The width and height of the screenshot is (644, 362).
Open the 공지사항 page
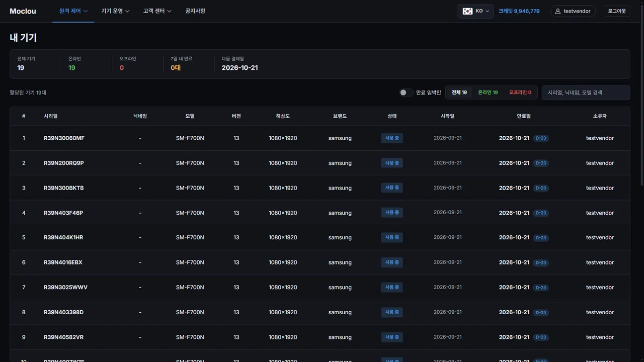(x=195, y=11)
